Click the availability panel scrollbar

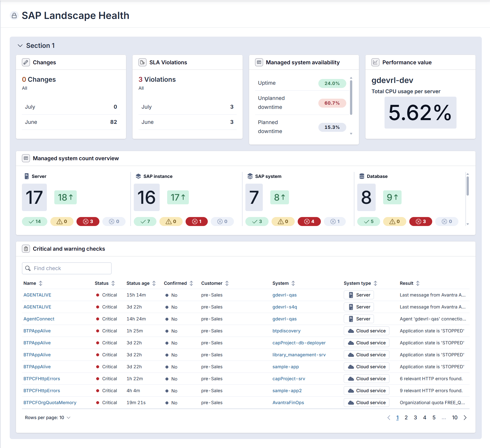point(351,97)
